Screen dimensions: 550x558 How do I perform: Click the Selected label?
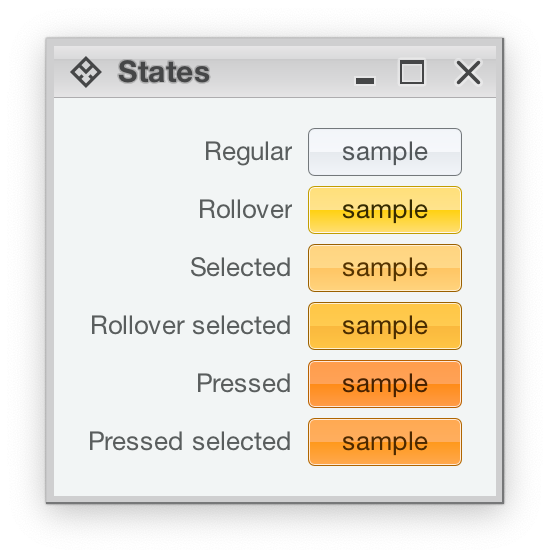click(x=241, y=267)
